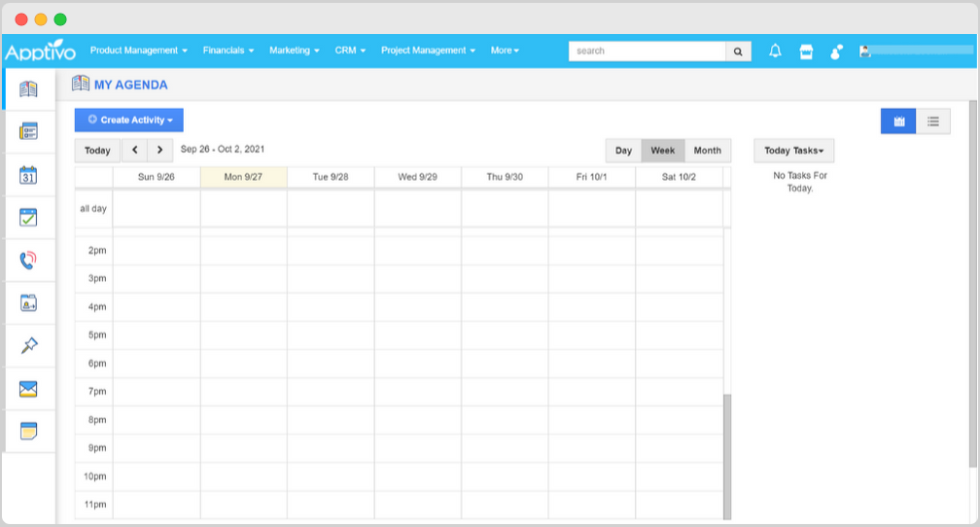Expand the Create Activity dropdown
Image resolution: width=980 pixels, height=527 pixels.
click(128, 120)
